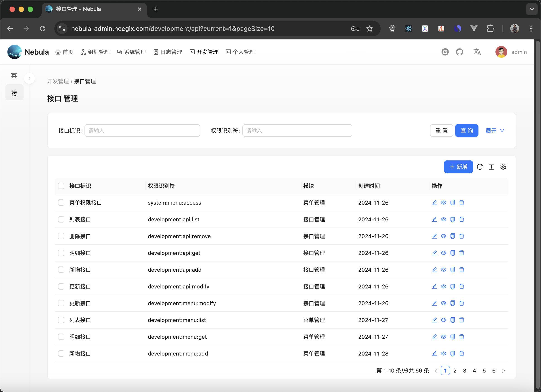541x392 pixels.
Task: Click delete trash icon for development:api:get row
Action: [461, 253]
